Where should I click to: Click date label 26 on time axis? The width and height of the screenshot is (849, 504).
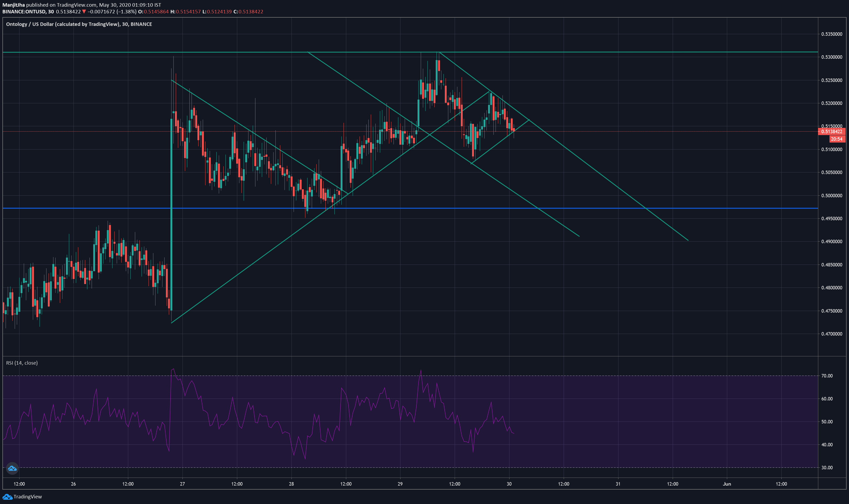click(73, 484)
